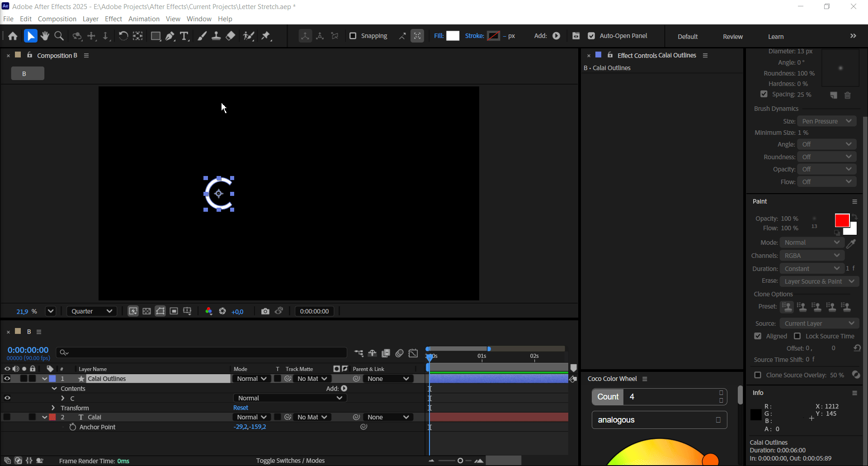Click delete brush trash icon
Image resolution: width=868 pixels, height=466 pixels.
[x=848, y=95]
